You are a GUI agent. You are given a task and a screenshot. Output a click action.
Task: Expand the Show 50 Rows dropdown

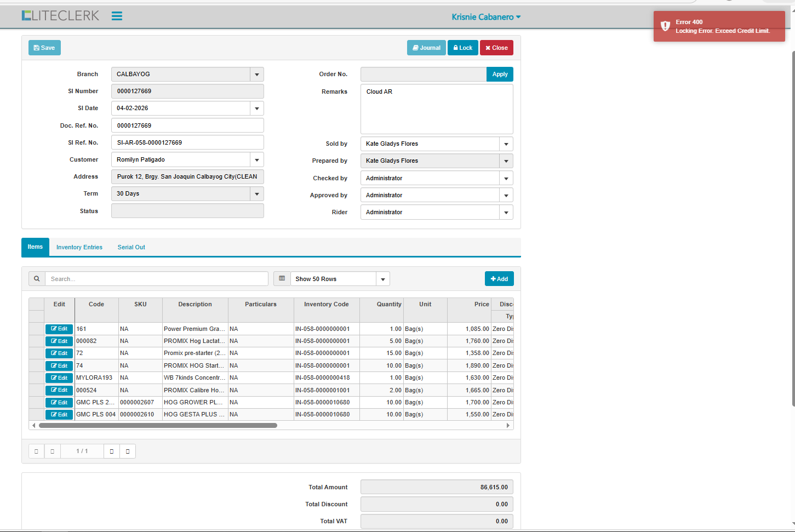[383, 279]
